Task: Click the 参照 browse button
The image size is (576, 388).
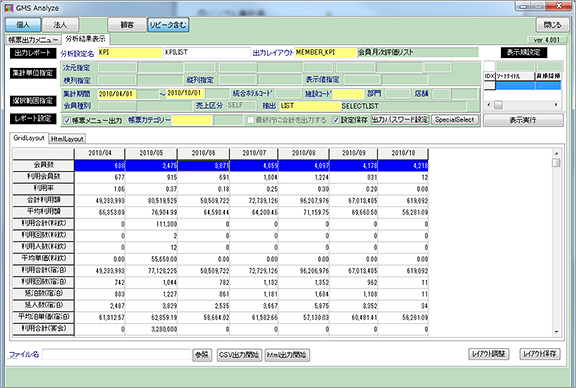Action: click(202, 355)
